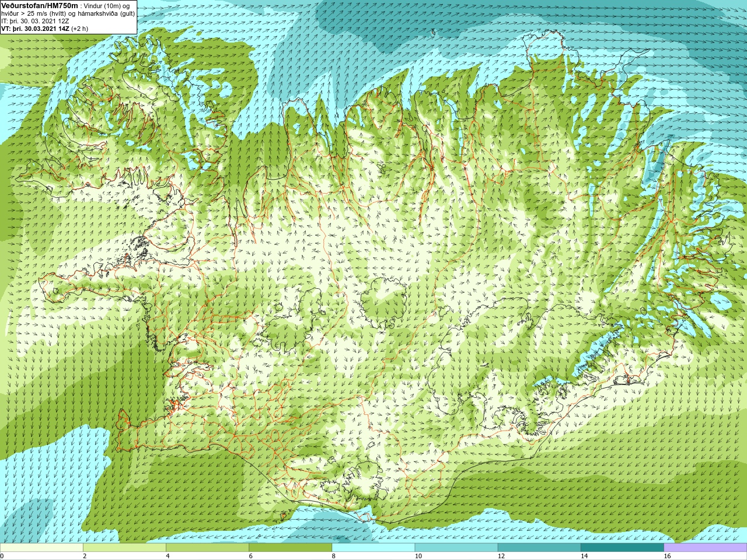
Task: Click the '16' label on the scale
Action: (667, 556)
